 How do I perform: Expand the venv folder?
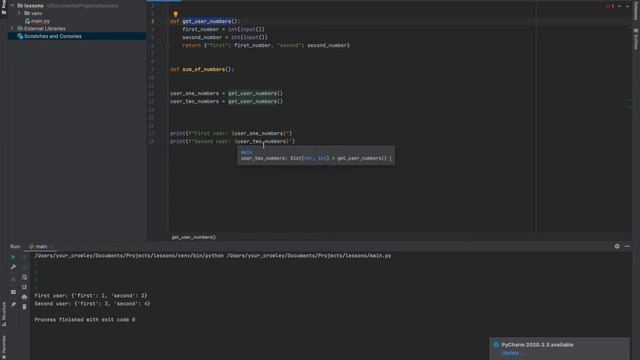tap(19, 13)
